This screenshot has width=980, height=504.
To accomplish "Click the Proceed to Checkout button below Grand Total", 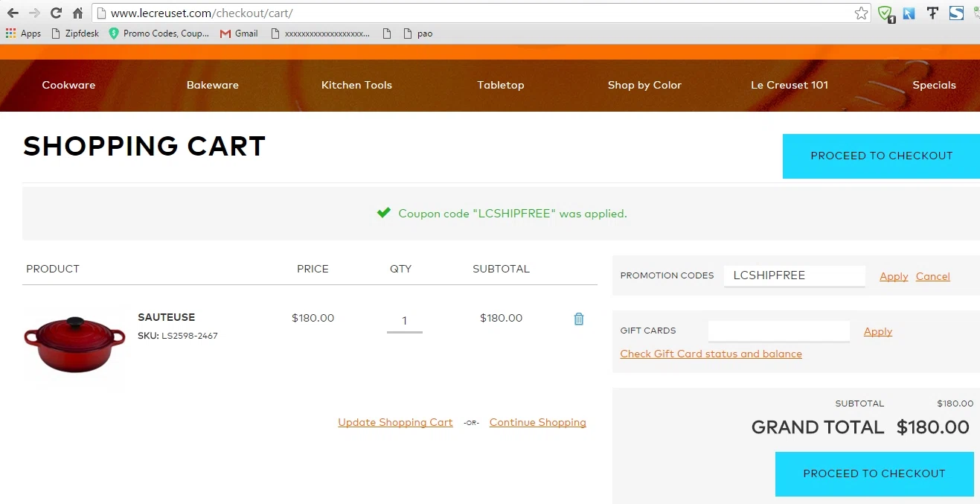I will point(874,474).
